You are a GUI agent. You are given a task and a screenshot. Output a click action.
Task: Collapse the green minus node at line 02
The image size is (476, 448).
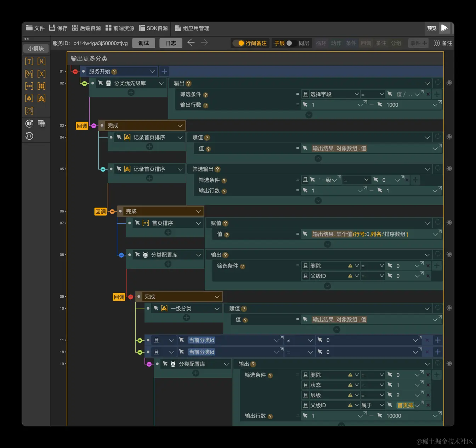pyautogui.click(x=84, y=84)
